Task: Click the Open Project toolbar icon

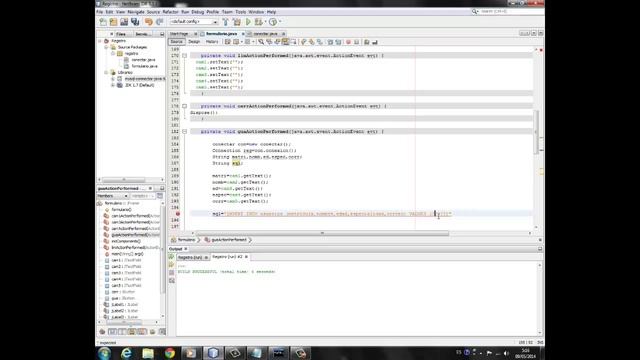Action: coord(124,22)
